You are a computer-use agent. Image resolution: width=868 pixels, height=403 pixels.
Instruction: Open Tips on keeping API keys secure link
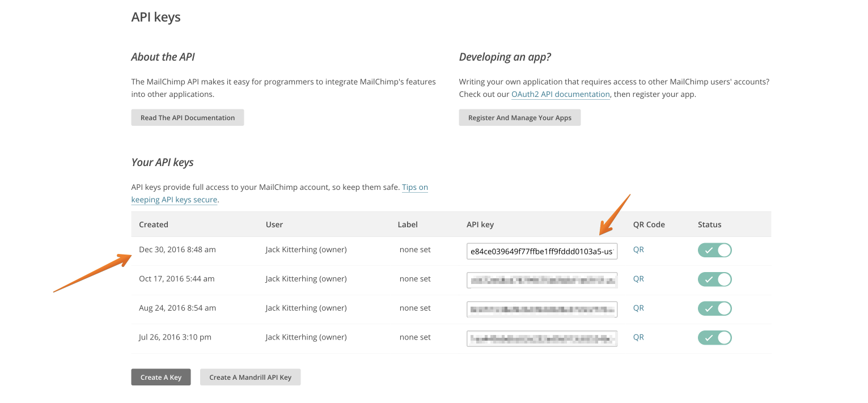click(280, 193)
